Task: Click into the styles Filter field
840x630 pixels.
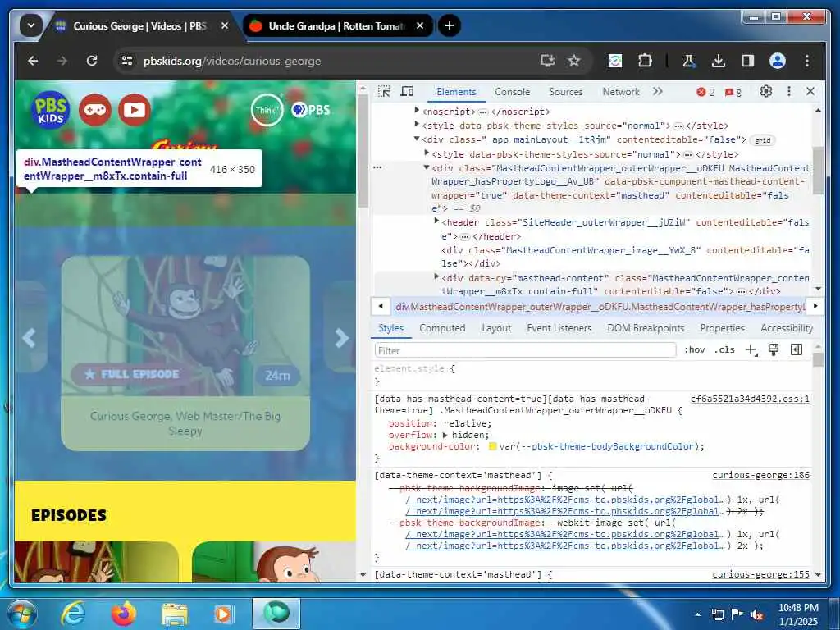Action: point(525,350)
